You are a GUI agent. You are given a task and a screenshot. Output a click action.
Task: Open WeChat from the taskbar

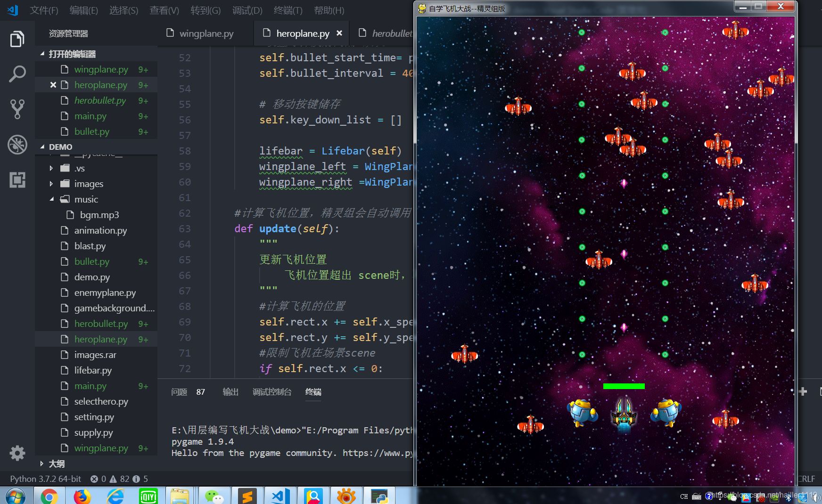pyautogui.click(x=214, y=496)
